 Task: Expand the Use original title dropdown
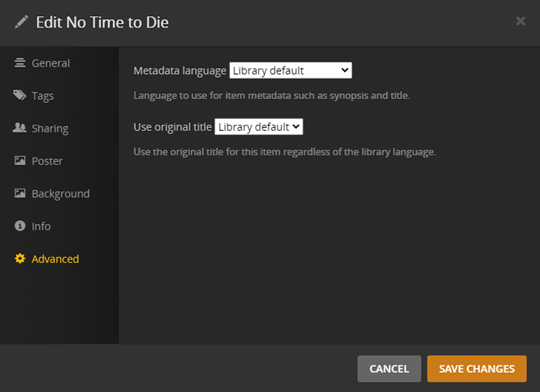(x=259, y=127)
